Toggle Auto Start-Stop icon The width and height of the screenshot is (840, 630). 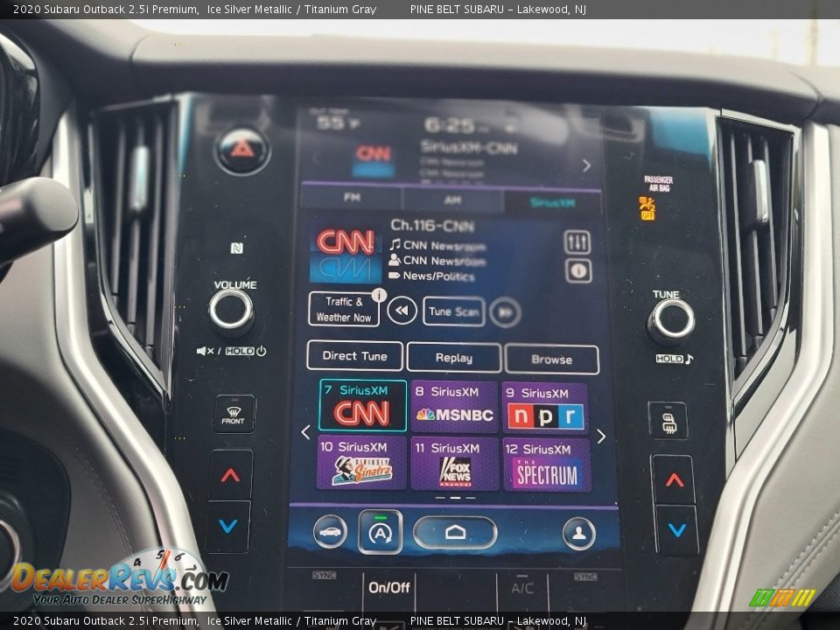pyautogui.click(x=381, y=532)
